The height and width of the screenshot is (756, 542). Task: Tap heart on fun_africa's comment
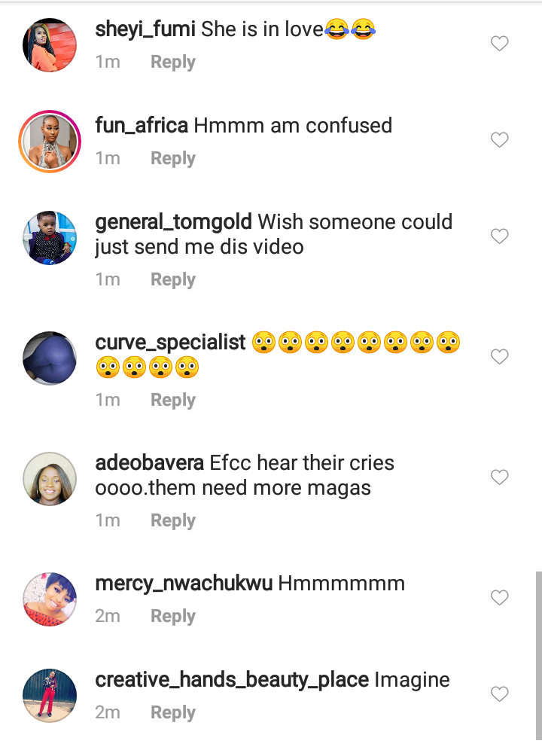click(499, 140)
